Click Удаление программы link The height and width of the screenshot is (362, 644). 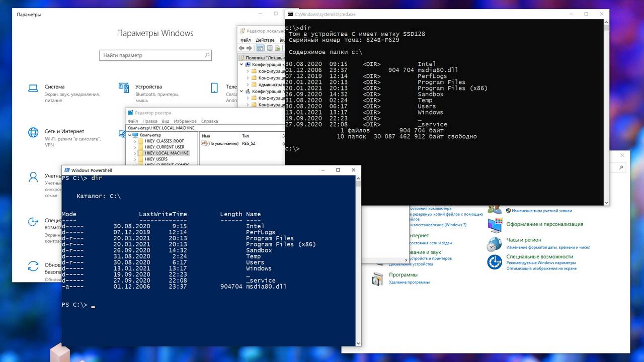pyautogui.click(x=409, y=282)
